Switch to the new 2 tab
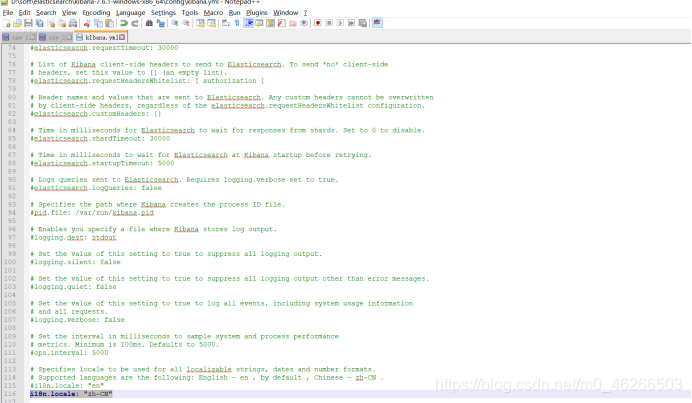 [55, 38]
